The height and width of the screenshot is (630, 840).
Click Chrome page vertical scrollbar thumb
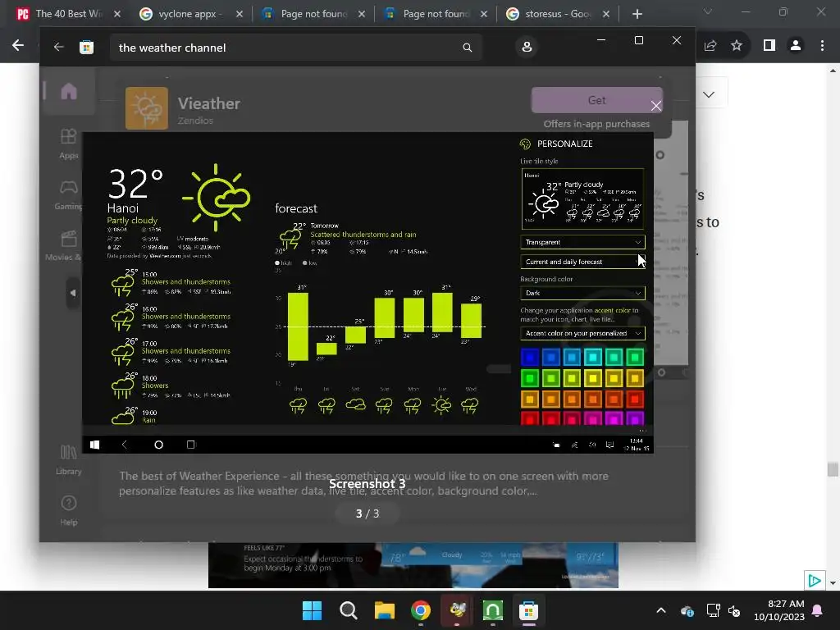(833, 469)
